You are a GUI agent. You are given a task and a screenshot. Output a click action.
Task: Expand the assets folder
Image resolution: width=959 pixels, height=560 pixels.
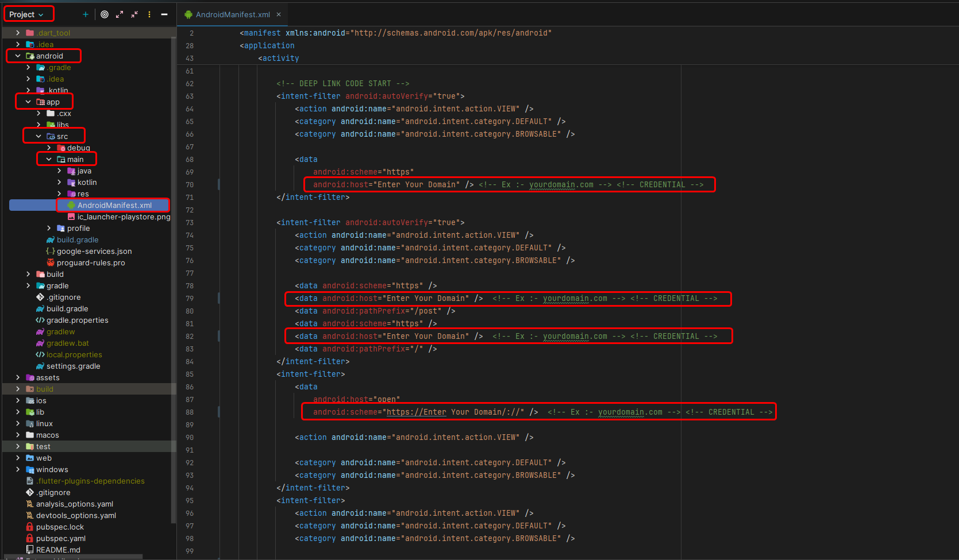click(x=17, y=377)
